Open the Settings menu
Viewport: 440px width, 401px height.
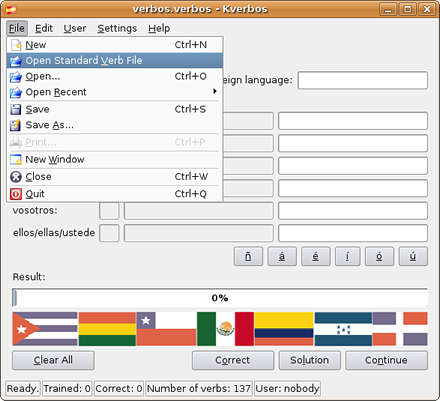[x=117, y=28]
